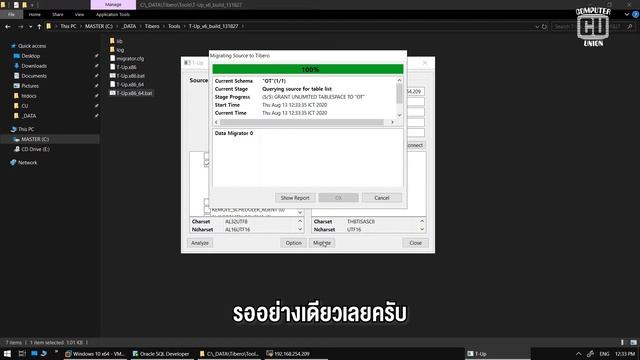Click Tibero in the address bar path

152,26
